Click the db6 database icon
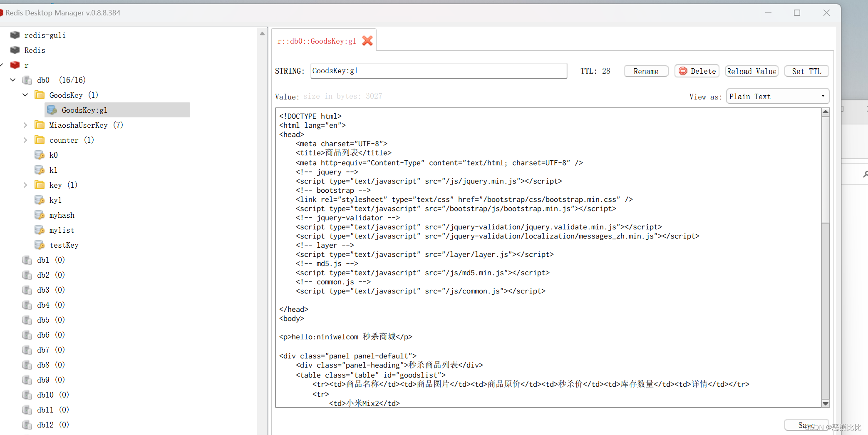 point(27,335)
